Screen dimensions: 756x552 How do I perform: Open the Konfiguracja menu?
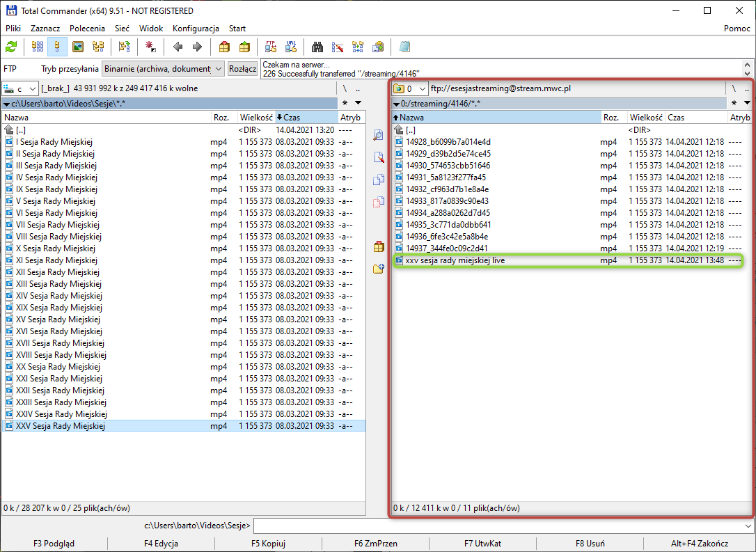pos(196,29)
